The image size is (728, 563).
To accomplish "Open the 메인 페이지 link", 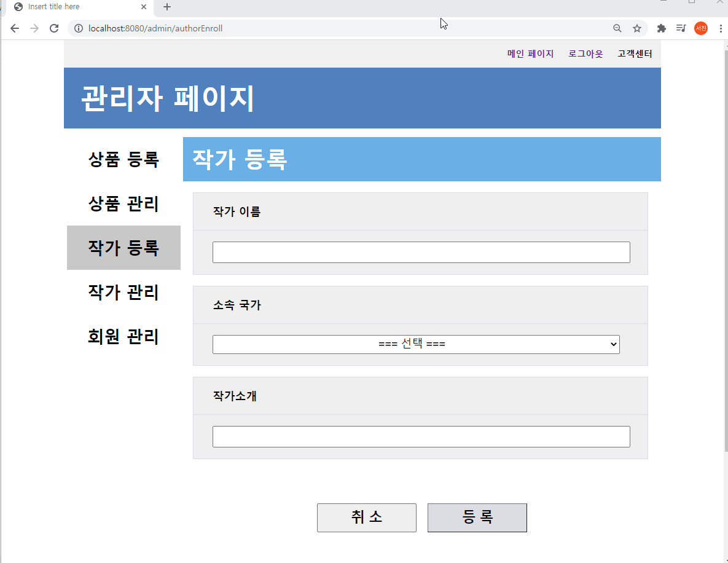I will [530, 54].
